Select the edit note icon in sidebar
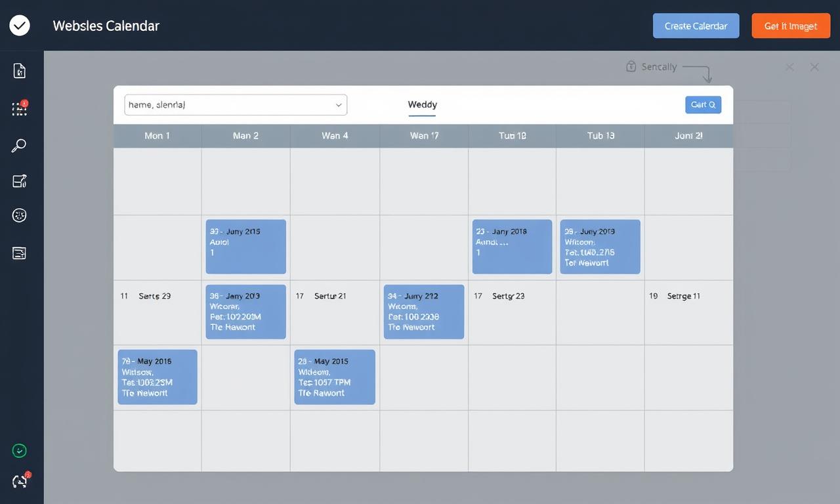Screen dimensions: 840x504 20,181
